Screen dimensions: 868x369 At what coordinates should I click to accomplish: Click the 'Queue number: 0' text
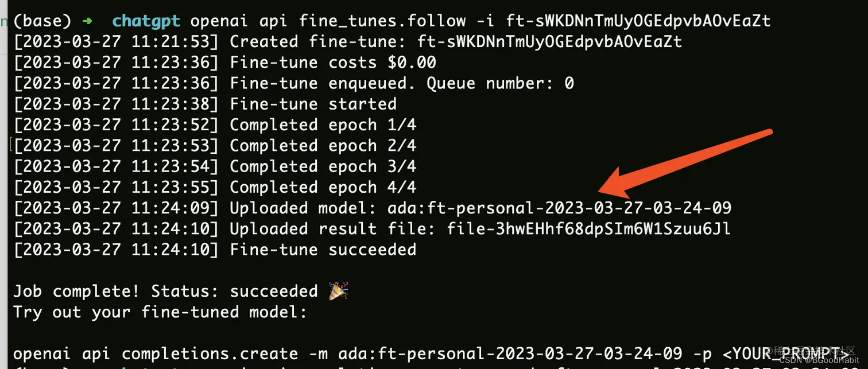pos(500,83)
